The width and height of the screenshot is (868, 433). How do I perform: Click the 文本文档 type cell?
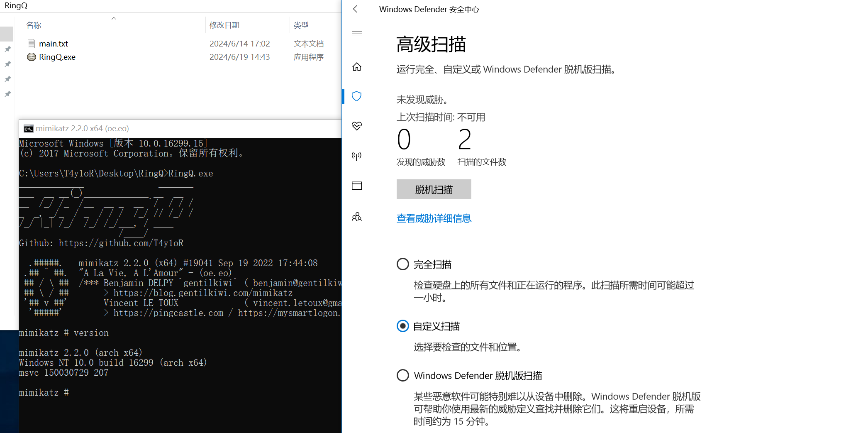309,44
